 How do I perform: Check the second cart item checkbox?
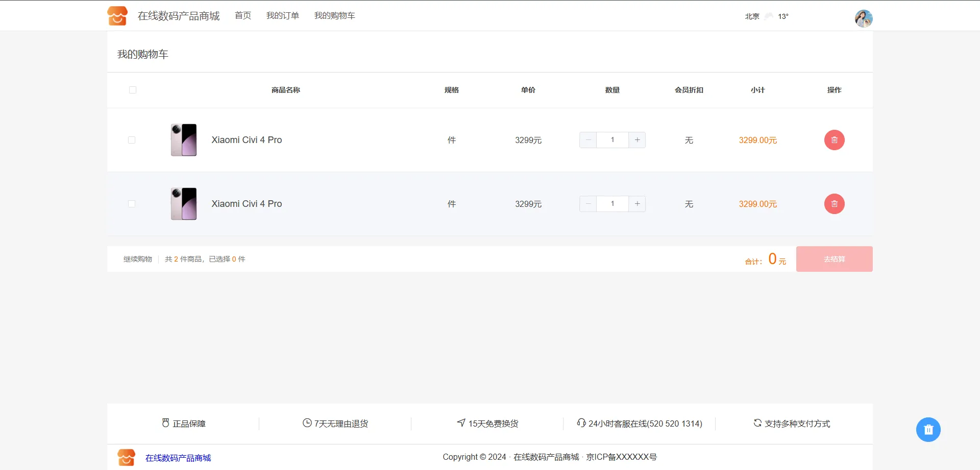pyautogui.click(x=132, y=204)
